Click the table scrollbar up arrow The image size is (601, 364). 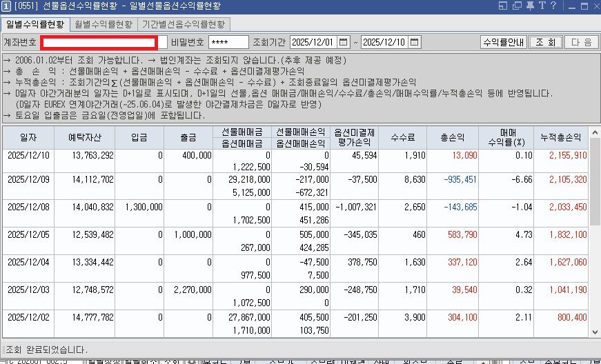595,133
